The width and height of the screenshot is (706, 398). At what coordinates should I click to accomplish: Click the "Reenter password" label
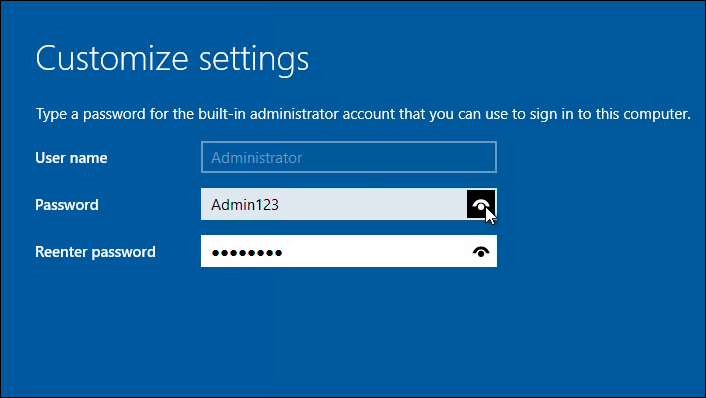(x=95, y=252)
